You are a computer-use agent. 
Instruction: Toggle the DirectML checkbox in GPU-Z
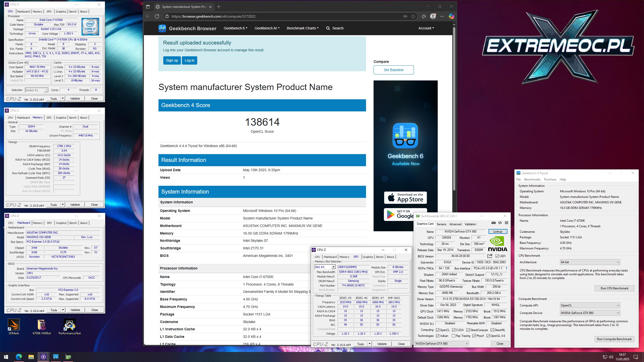pos(492,330)
